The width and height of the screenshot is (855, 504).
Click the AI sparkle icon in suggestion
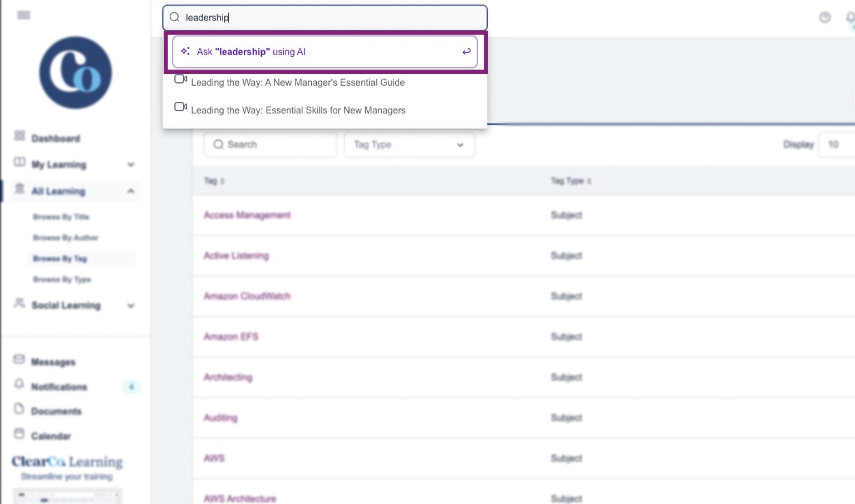(185, 51)
